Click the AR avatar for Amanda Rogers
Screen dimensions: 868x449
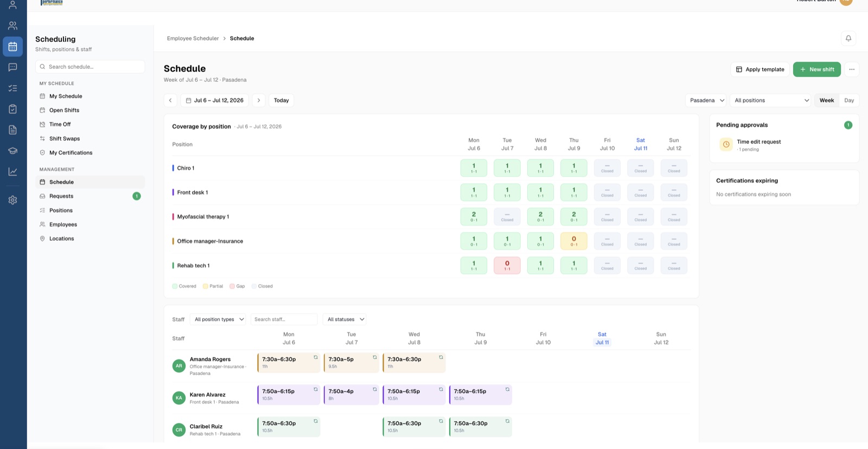[179, 366]
